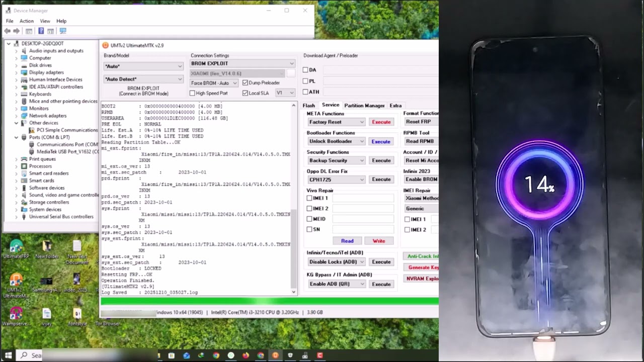Open the V1 Local SLA version dropdown
This screenshot has width=644, height=362.
pos(285,93)
